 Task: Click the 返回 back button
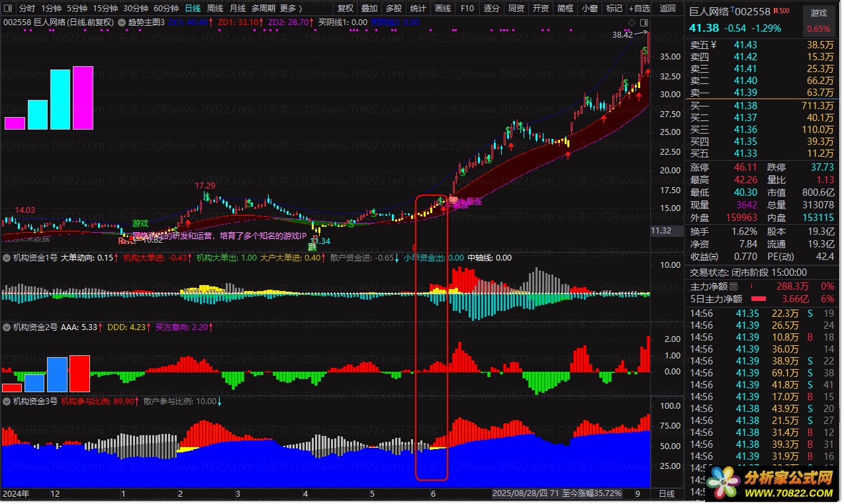[x=668, y=9]
